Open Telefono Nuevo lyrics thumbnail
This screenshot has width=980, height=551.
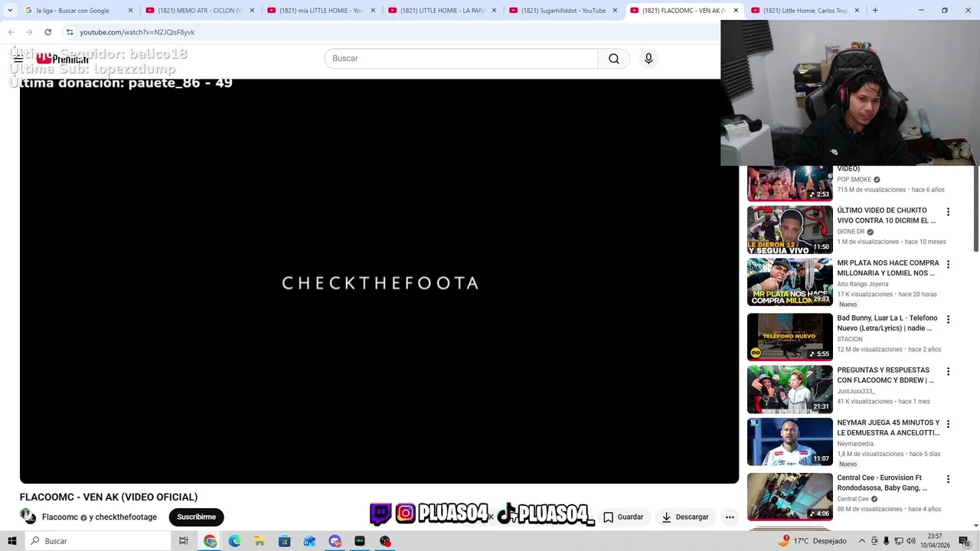789,337
